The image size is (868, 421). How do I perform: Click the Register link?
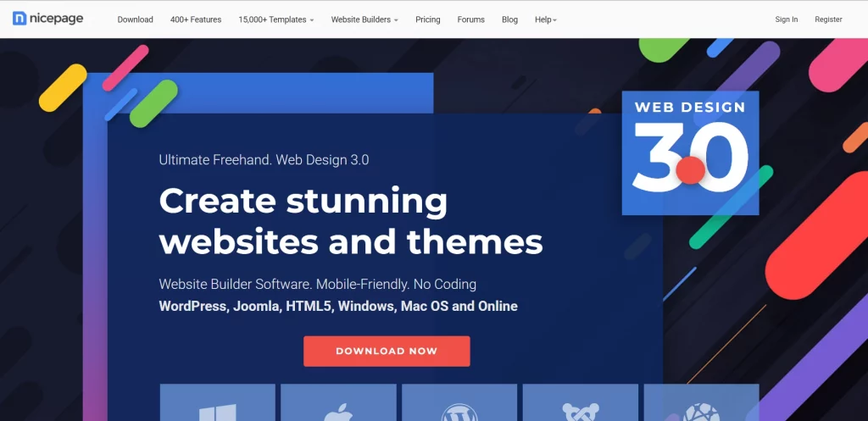(x=829, y=19)
